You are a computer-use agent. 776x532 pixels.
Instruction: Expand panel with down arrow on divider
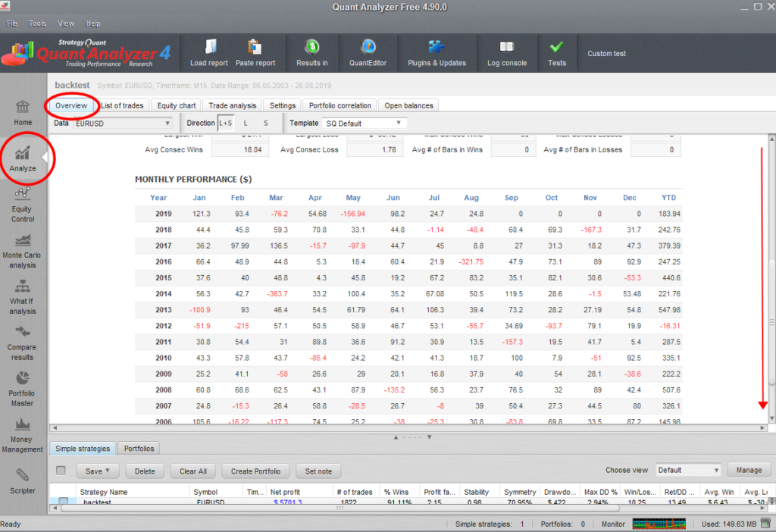pyautogui.click(x=429, y=437)
